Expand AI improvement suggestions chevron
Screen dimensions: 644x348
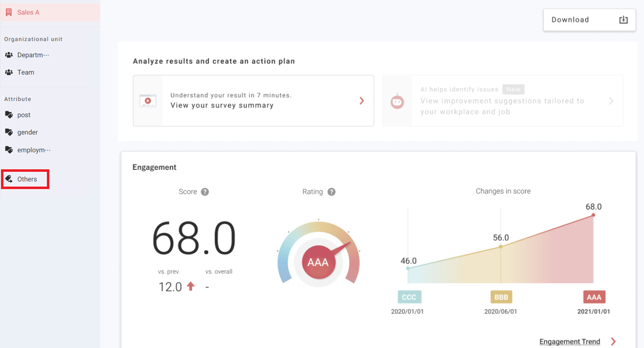[611, 101]
